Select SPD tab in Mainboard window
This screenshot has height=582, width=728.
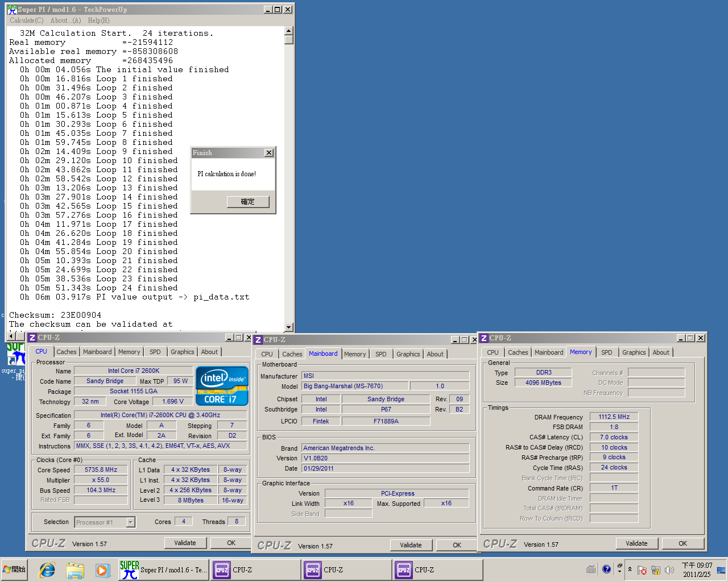381,354
